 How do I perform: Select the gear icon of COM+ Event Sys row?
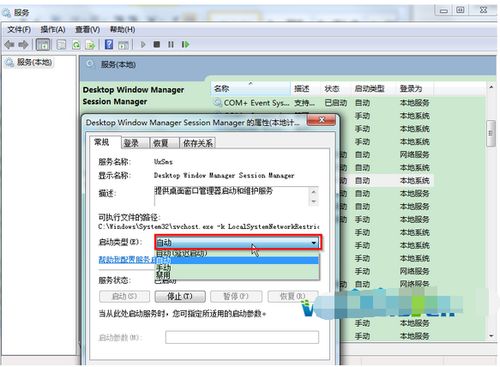218,103
